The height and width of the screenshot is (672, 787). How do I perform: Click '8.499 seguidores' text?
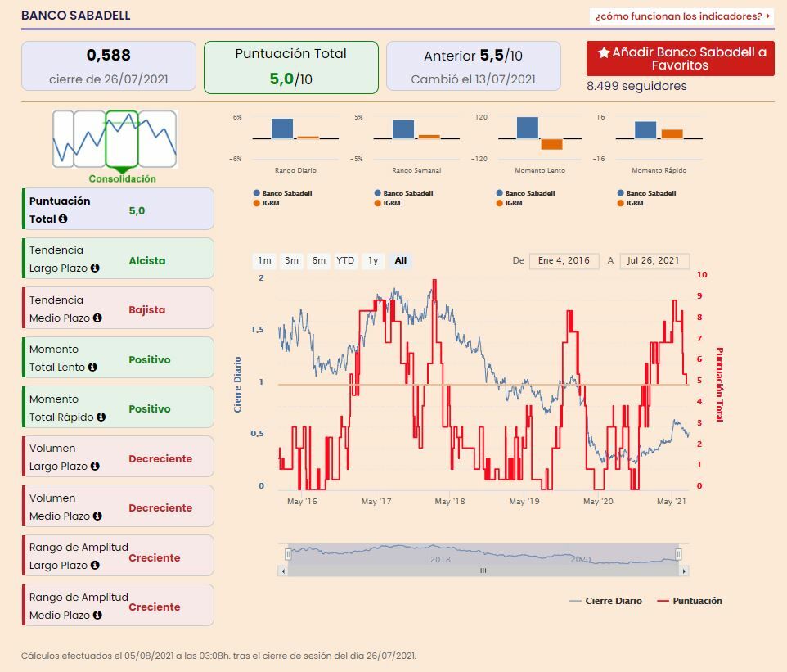point(636,86)
